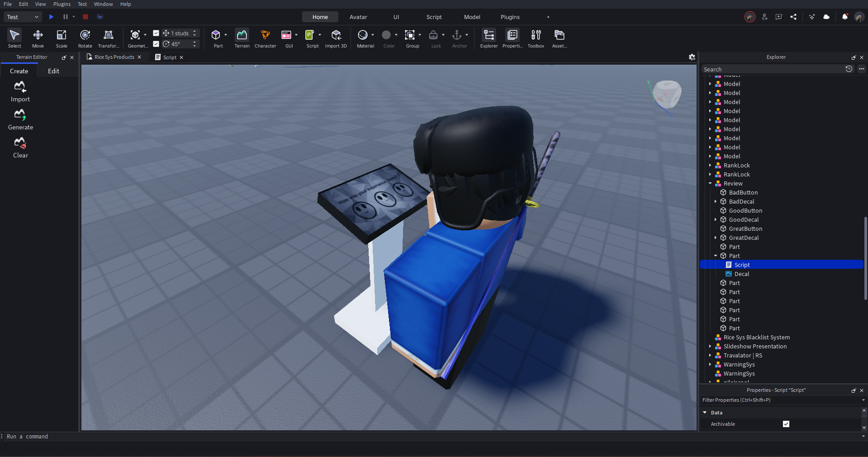Click the Generate terrain button
868x457 pixels.
click(20, 119)
